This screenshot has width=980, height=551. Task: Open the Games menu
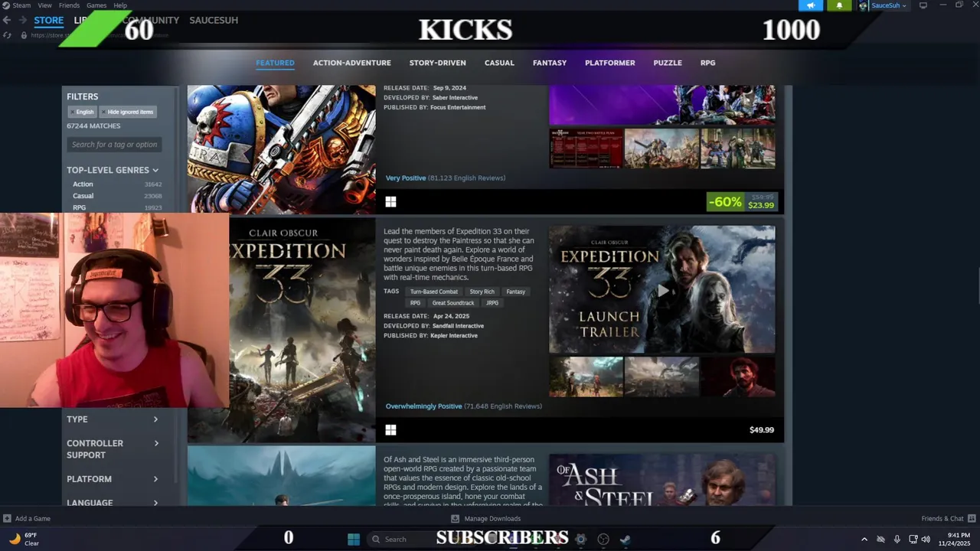point(96,5)
